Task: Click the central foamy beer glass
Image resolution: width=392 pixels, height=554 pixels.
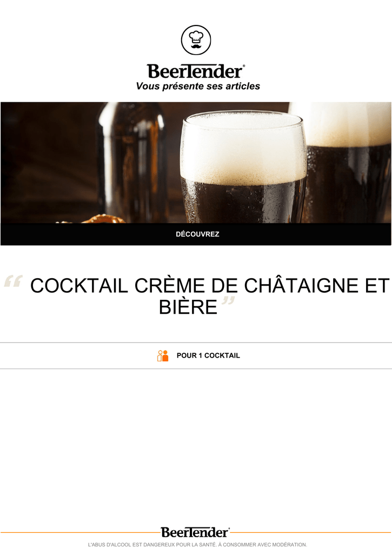Action: 243,167
